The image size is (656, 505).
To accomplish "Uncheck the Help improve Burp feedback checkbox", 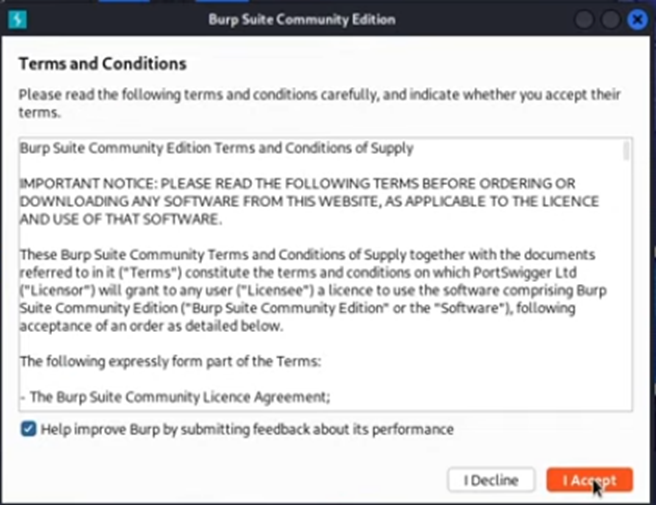I will click(28, 429).
